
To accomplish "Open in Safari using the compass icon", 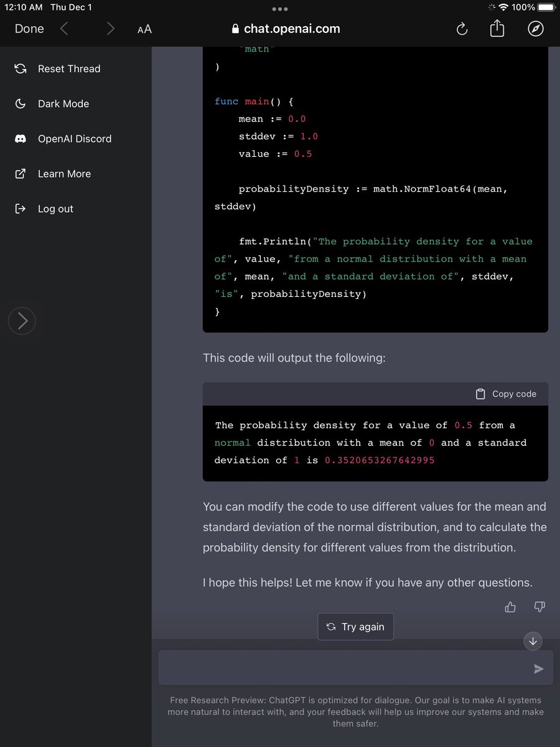I will 536,29.
